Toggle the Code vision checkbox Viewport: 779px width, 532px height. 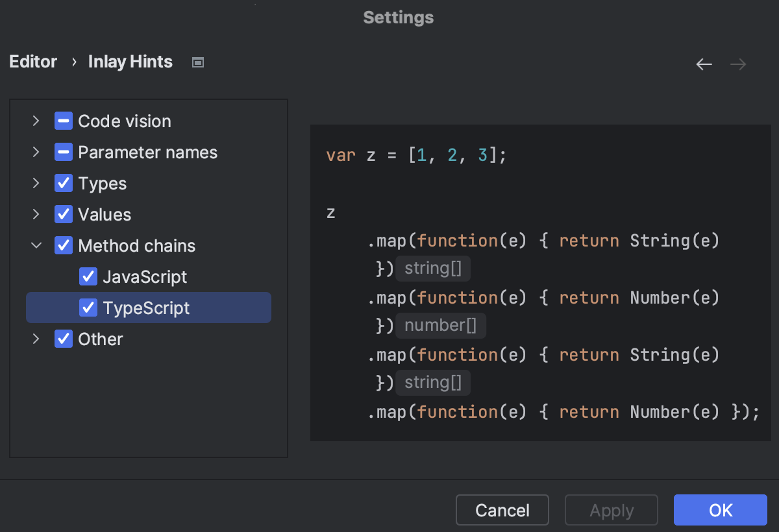(63, 121)
